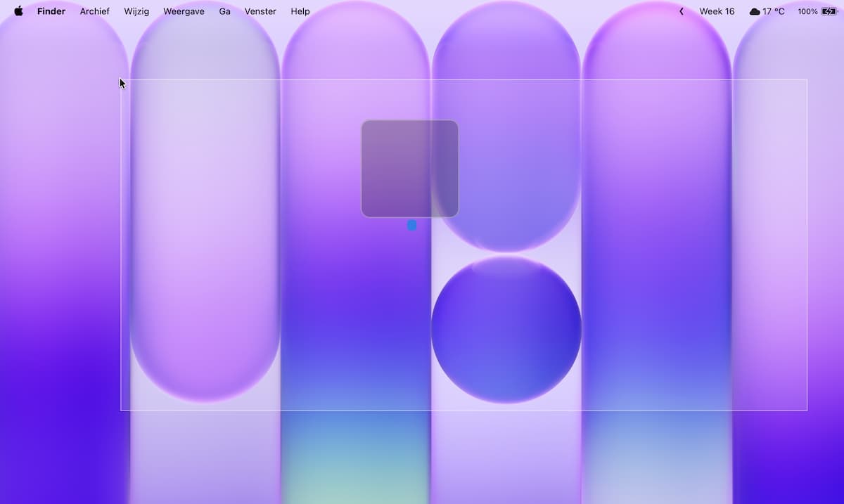Open the Weergave menu
The width and height of the screenshot is (844, 504).
point(184,11)
